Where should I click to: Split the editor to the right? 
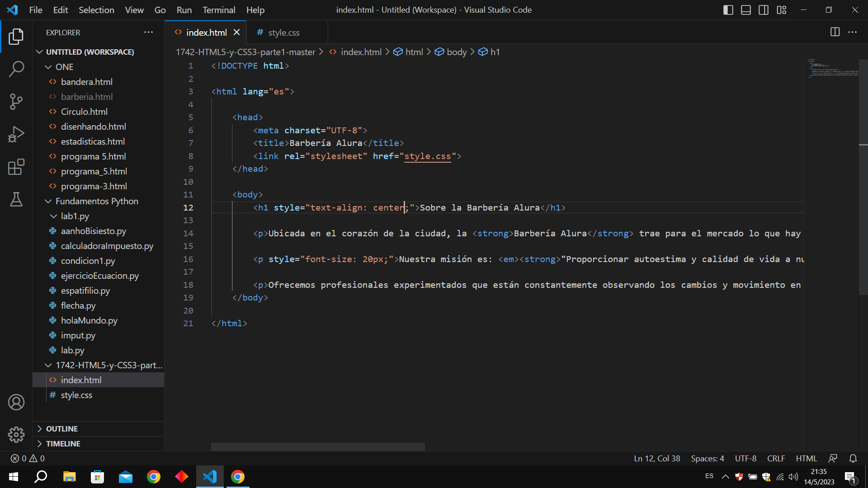835,32
